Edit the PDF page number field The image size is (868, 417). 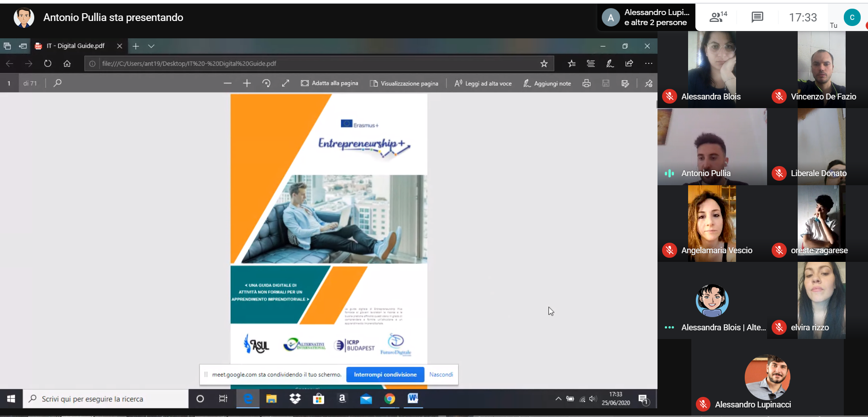(x=9, y=83)
